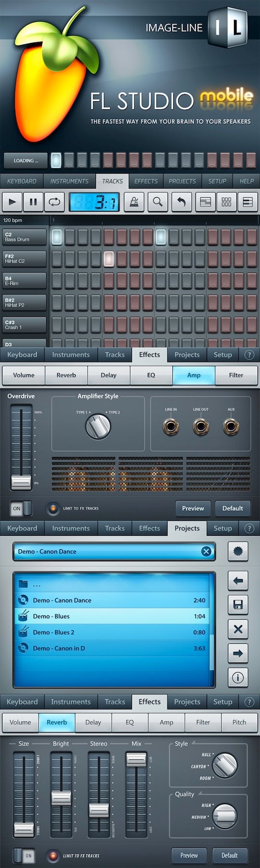Toggle the lit first step of Bass Drum
Viewport: 260px width, 868px height.
tap(57, 237)
